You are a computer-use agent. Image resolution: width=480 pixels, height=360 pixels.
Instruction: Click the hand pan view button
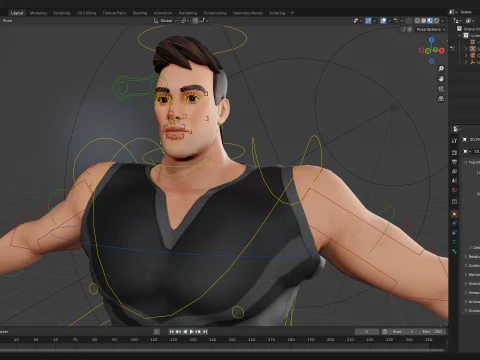441,79
